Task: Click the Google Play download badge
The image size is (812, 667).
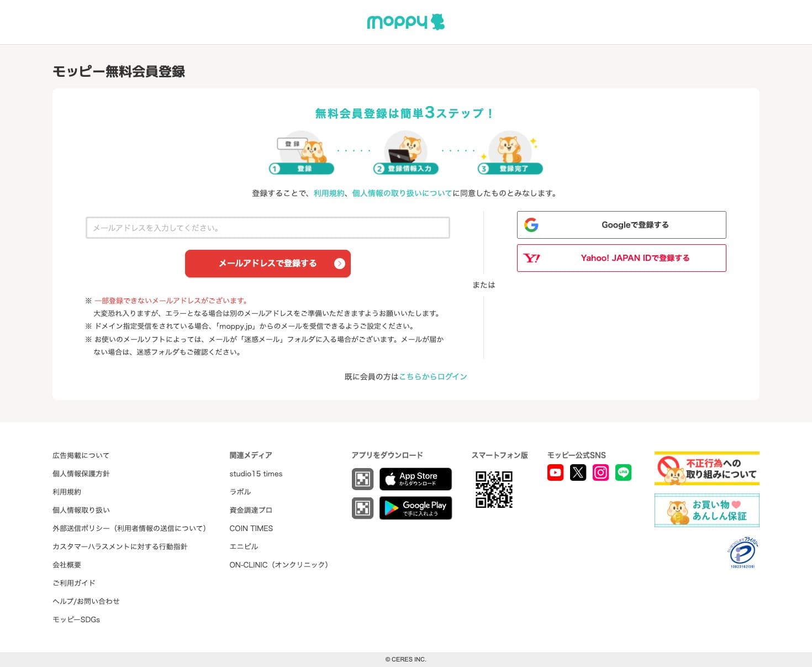Action: click(x=415, y=508)
